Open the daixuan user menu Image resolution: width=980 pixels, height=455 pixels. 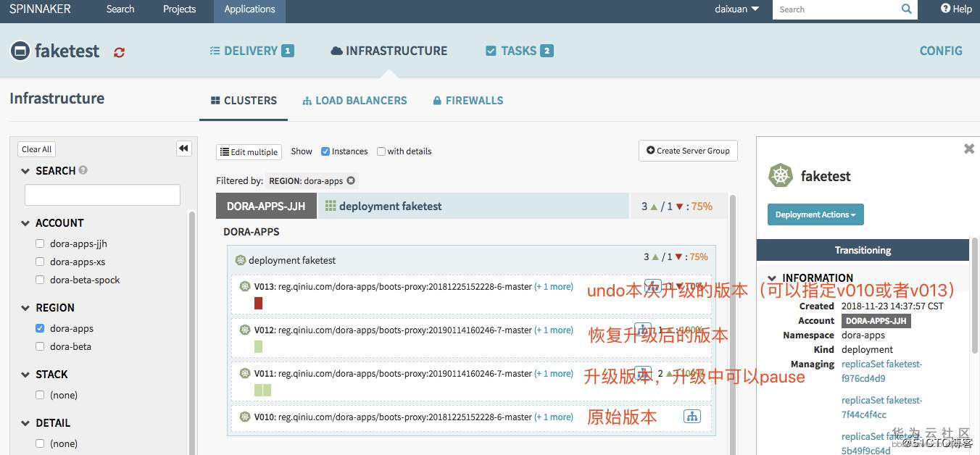pos(737,9)
